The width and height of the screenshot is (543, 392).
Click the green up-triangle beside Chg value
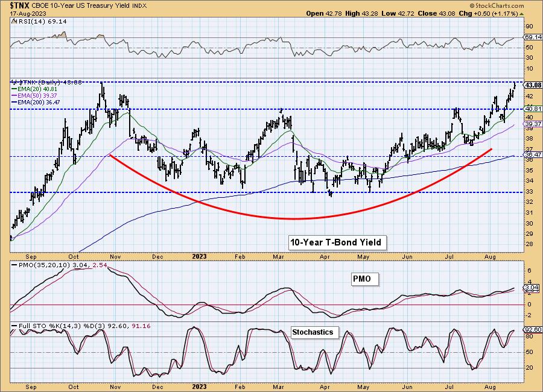click(x=522, y=14)
